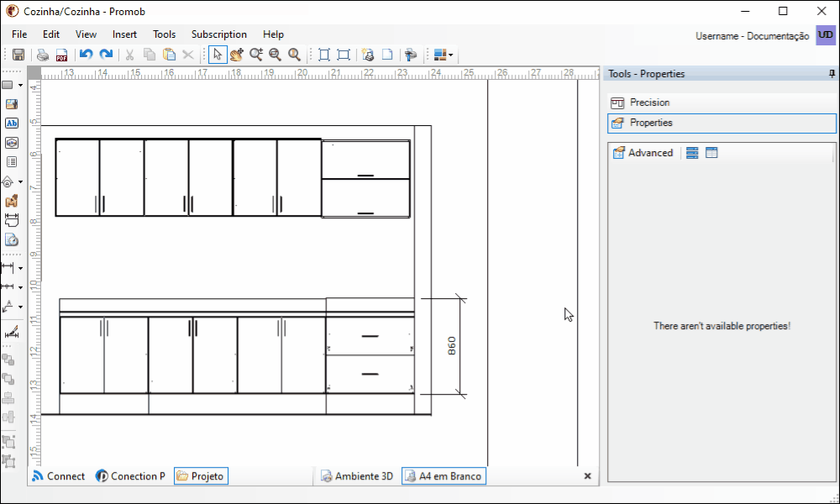
Task: Expand the linear dimension tool dropdown
Action: (20, 268)
